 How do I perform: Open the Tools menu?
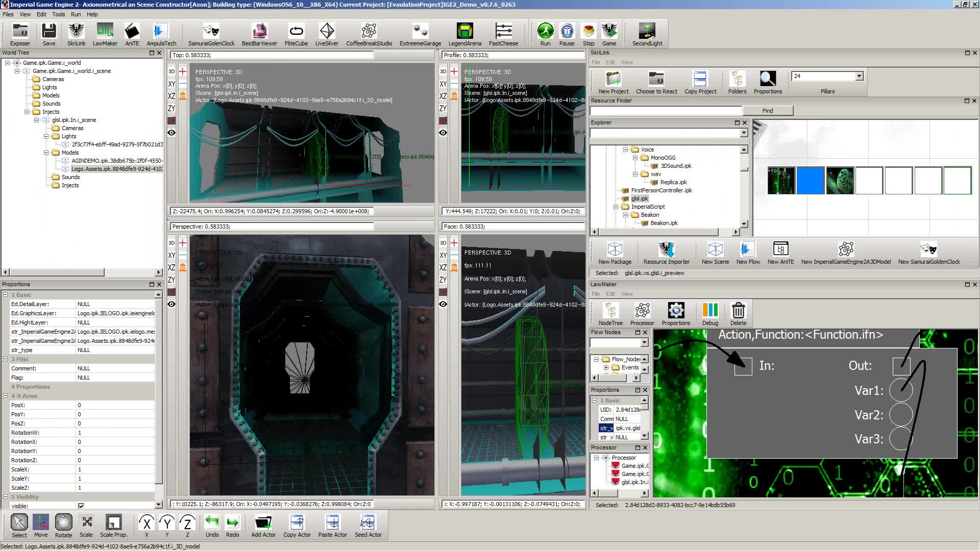pyautogui.click(x=59, y=14)
